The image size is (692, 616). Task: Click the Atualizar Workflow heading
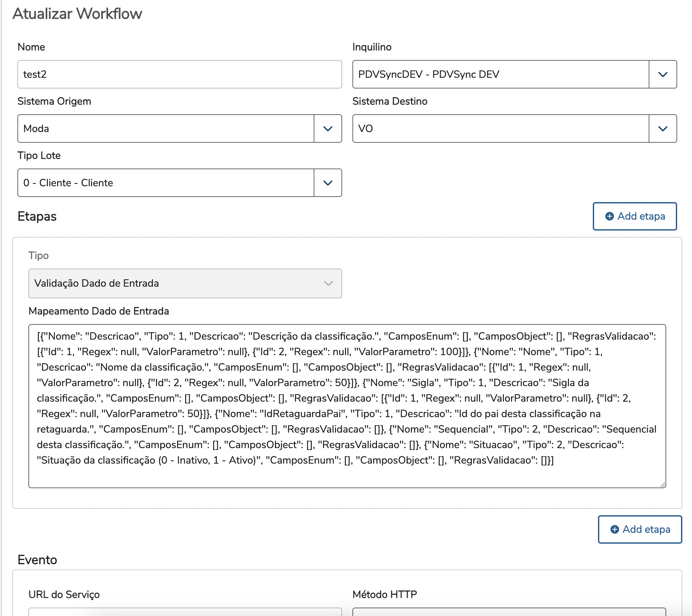pyautogui.click(x=77, y=14)
